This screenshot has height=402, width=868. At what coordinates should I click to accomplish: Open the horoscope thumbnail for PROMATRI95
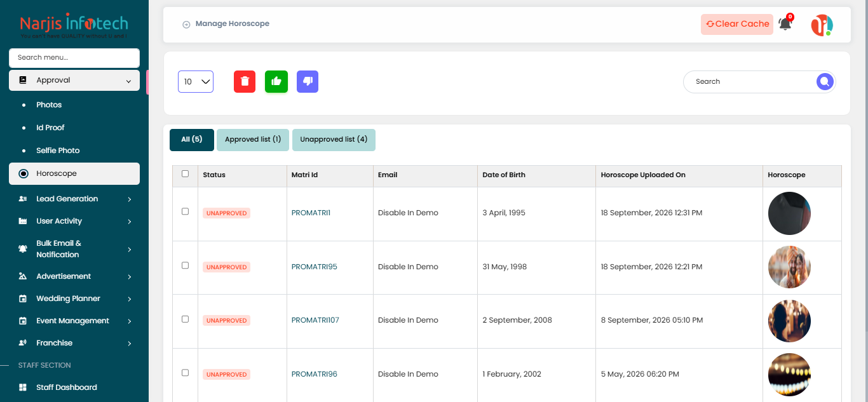click(789, 267)
